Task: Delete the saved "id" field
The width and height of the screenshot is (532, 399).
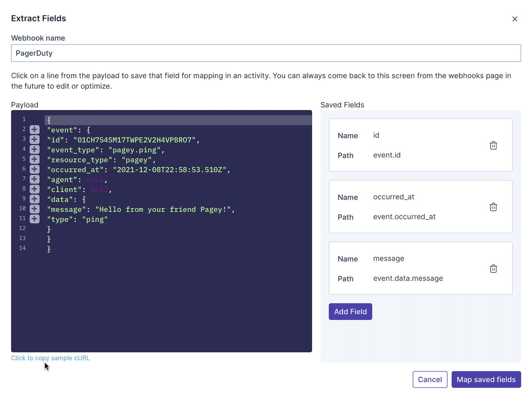Action: click(x=493, y=145)
